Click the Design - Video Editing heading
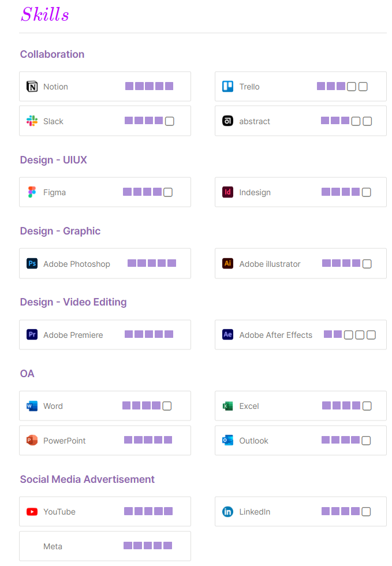The width and height of the screenshot is (392, 566). (73, 302)
